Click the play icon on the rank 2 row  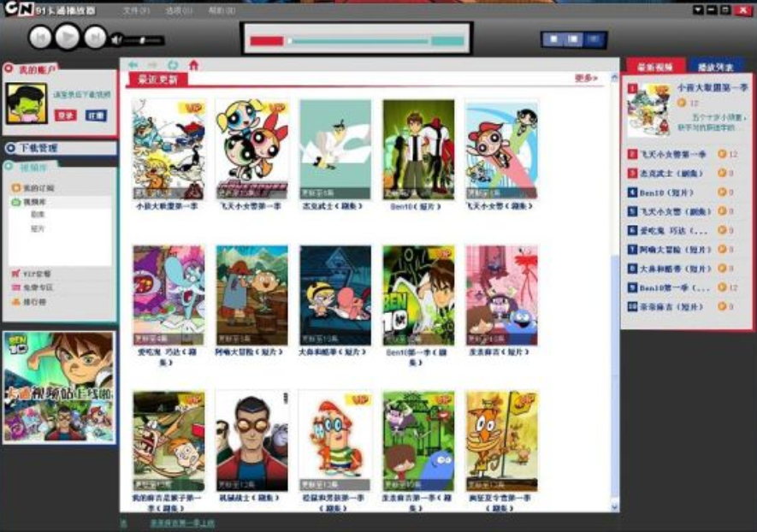coord(722,154)
